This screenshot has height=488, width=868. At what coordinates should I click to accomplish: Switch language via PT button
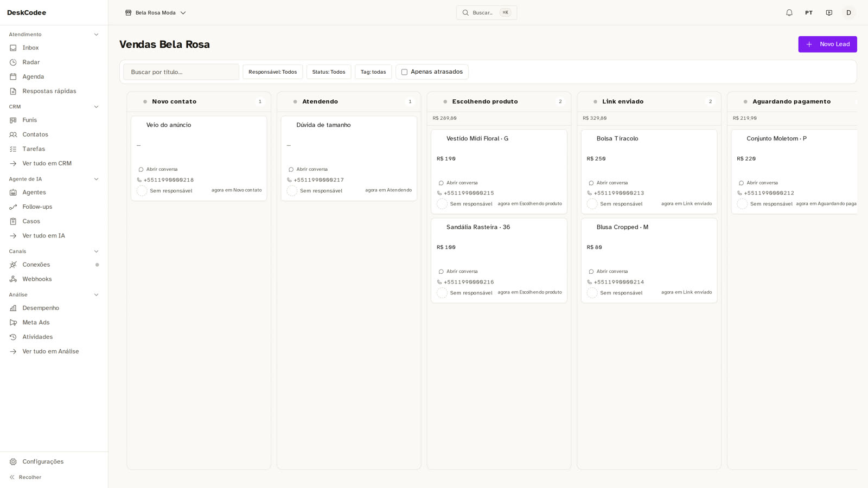(x=809, y=12)
